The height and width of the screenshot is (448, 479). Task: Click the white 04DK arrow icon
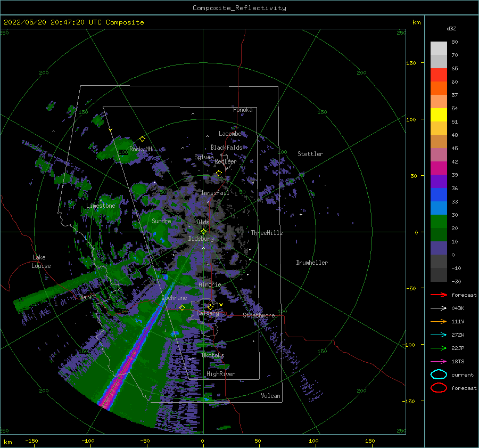click(x=439, y=308)
